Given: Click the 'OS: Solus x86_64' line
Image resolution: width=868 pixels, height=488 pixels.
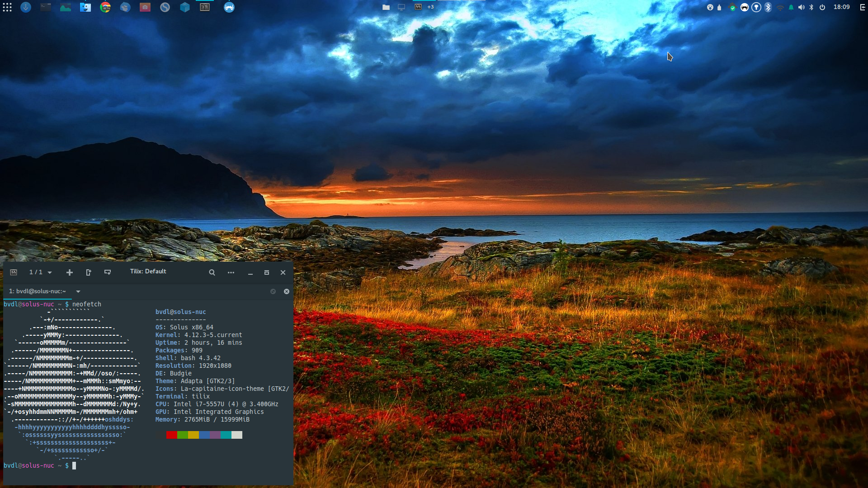Looking at the screenshot, I should click(184, 327).
